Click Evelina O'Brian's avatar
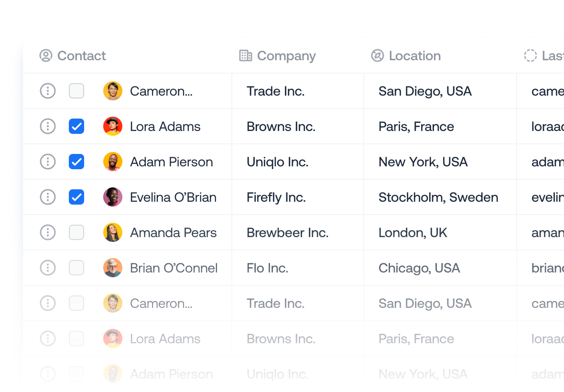The image size is (564, 392). (x=113, y=197)
